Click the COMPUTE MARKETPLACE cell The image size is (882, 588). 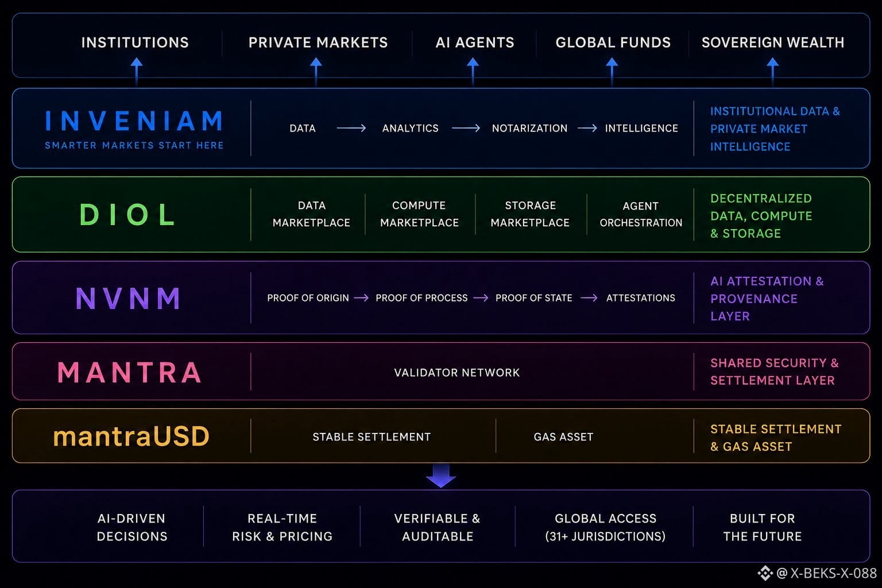click(419, 214)
